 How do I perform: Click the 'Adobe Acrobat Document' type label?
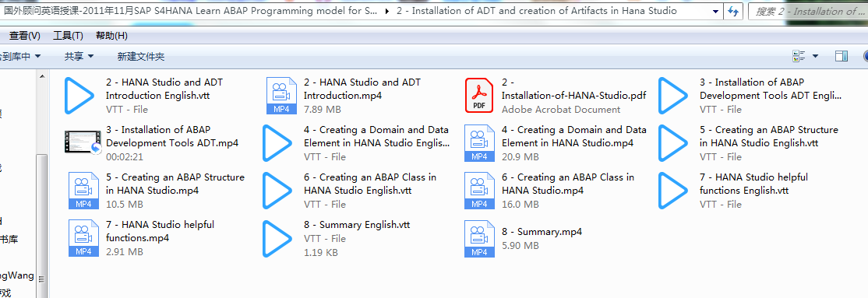click(x=561, y=110)
